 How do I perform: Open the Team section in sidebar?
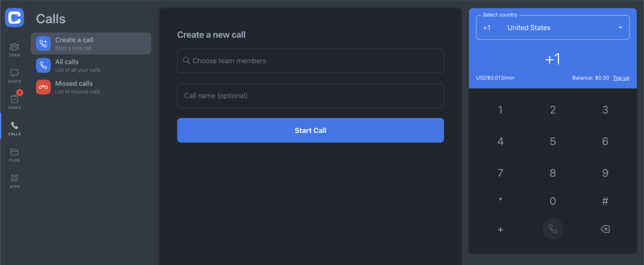pos(14,49)
